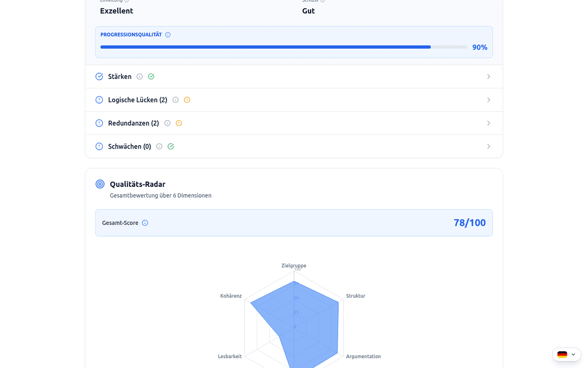This screenshot has width=588, height=368.
Task: Open the German language selector dropdown
Action: point(566,354)
